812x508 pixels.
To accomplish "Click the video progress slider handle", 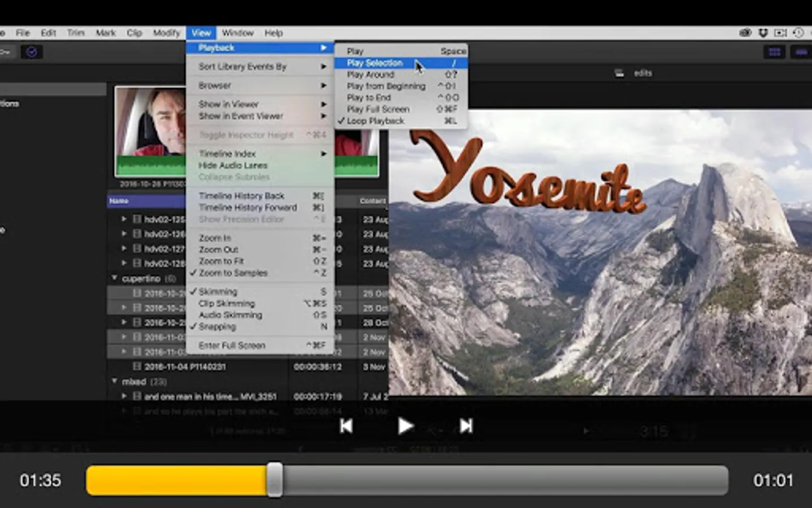I will point(275,480).
